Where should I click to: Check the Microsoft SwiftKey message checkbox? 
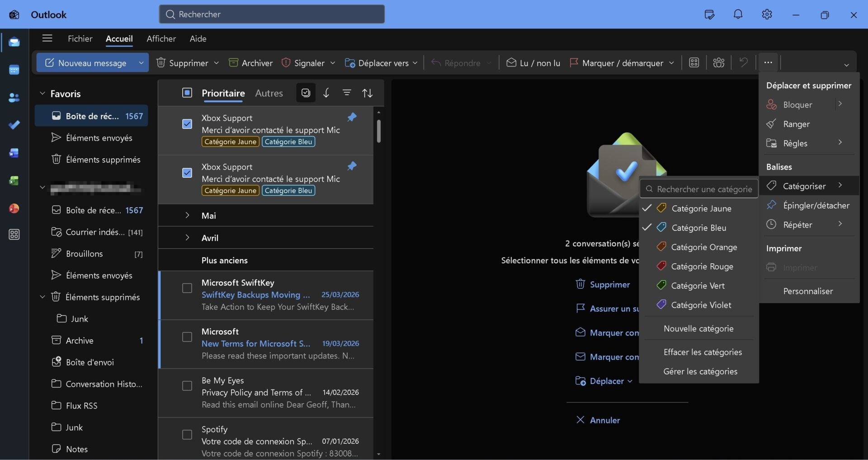(x=187, y=288)
